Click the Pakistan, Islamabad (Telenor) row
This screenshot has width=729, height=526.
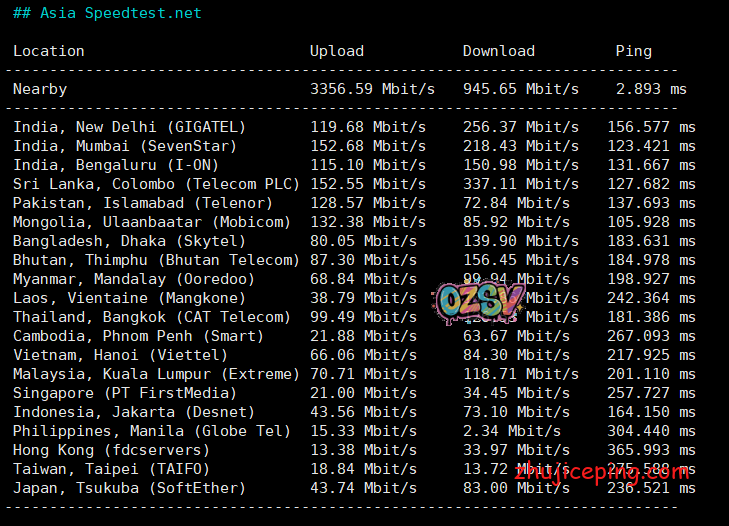(142, 203)
